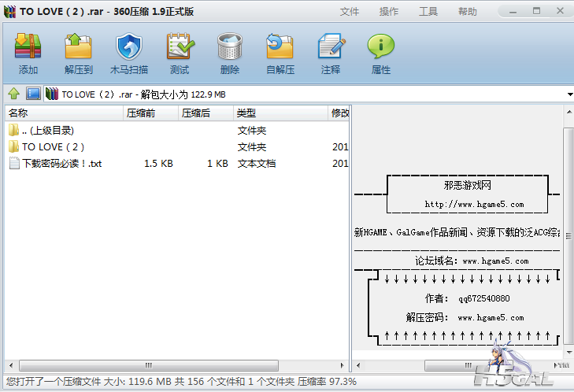Sort by 类型 column header

(280, 113)
